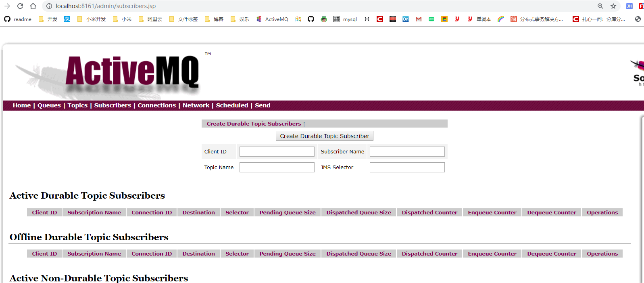Open the Alipay bookmark icon

(67, 19)
